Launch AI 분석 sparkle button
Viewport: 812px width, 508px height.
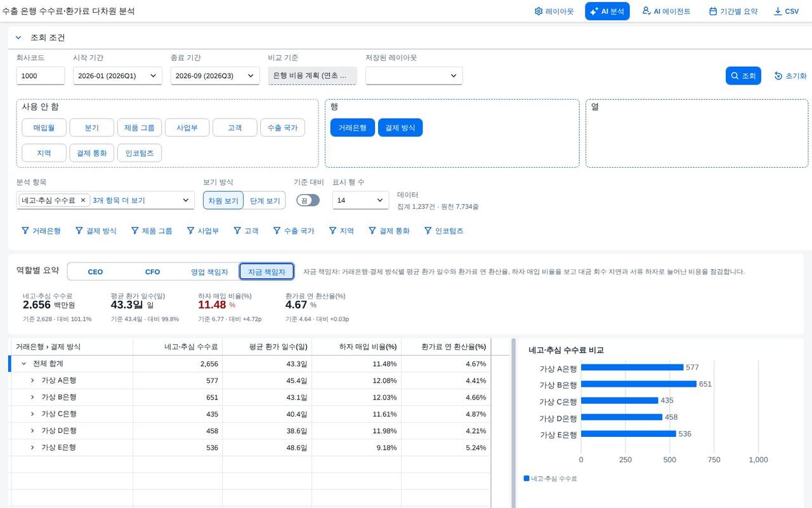tap(607, 11)
